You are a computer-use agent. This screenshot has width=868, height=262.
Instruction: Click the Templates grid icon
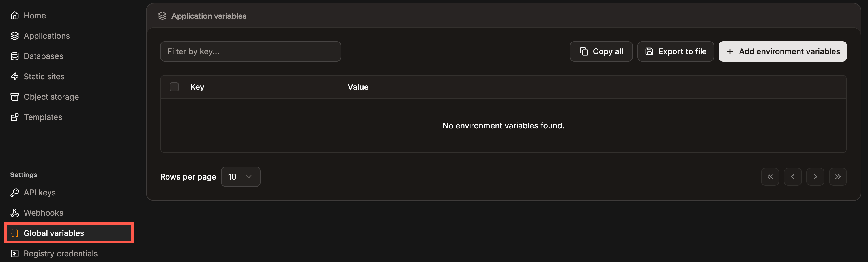pyautogui.click(x=15, y=117)
